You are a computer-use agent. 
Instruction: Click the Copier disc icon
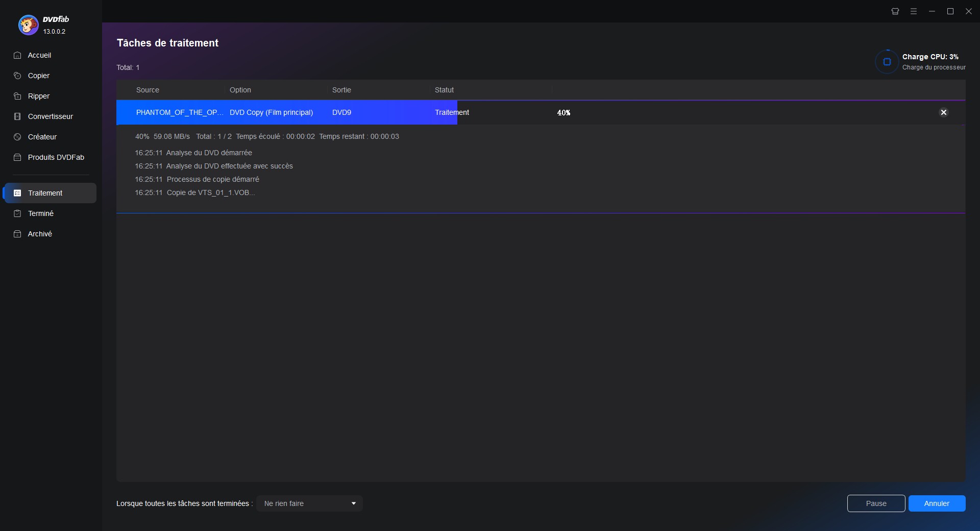[x=17, y=76]
